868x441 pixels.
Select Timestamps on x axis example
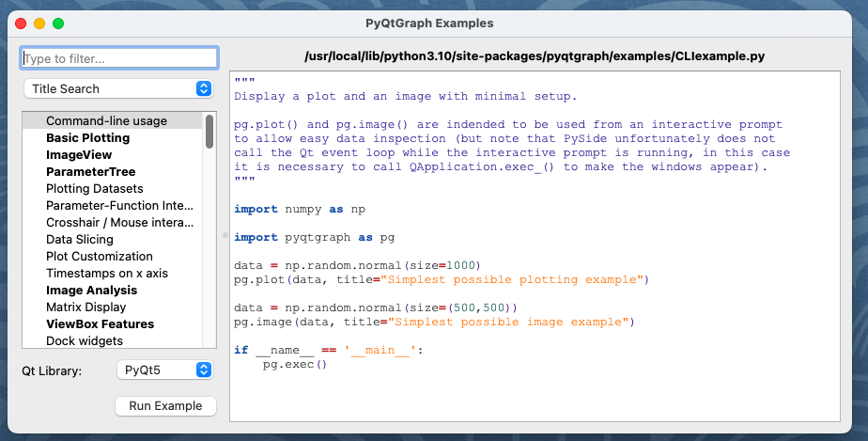(x=113, y=273)
